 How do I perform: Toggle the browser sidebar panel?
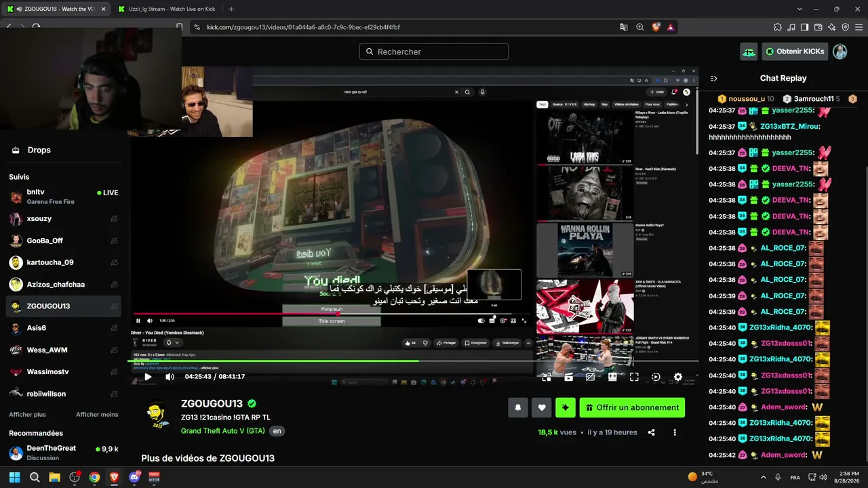coord(805,27)
